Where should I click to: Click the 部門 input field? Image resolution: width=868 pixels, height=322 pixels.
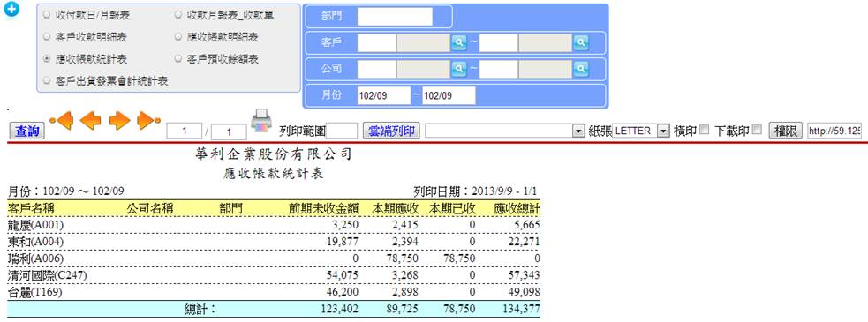[395, 17]
